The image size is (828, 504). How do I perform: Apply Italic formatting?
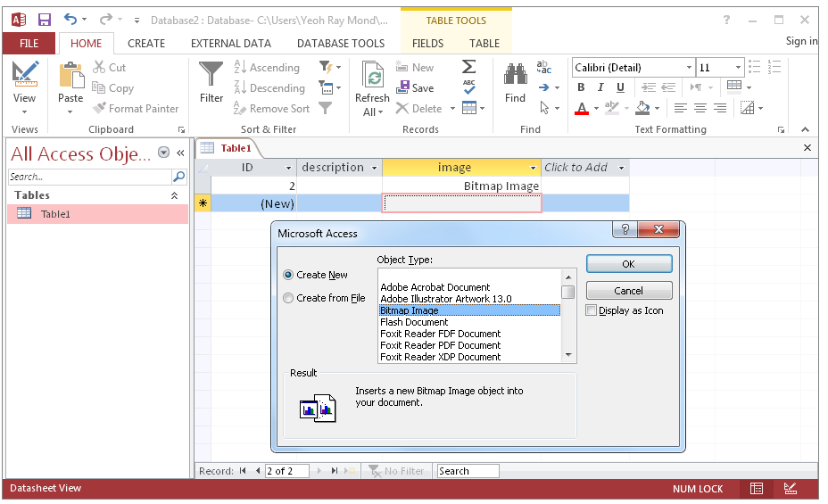click(x=600, y=87)
